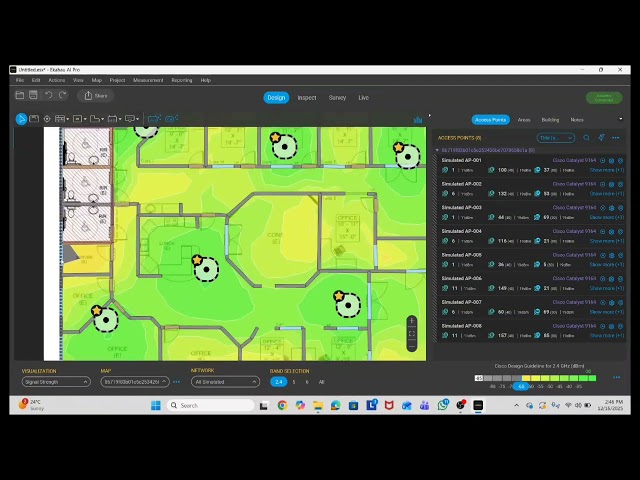This screenshot has width=640, height=480.
Task: Select All bands option
Action: (321, 382)
